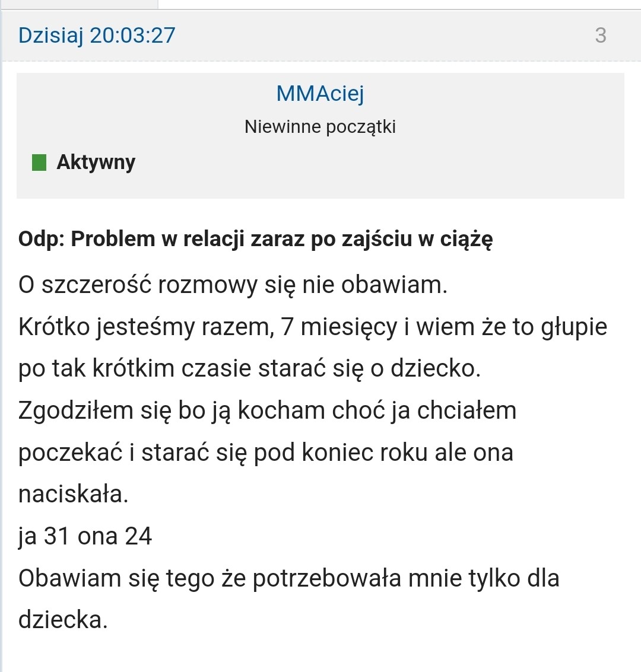641x672 pixels.
Task: Open MMAciej's user profile
Action: (320, 93)
